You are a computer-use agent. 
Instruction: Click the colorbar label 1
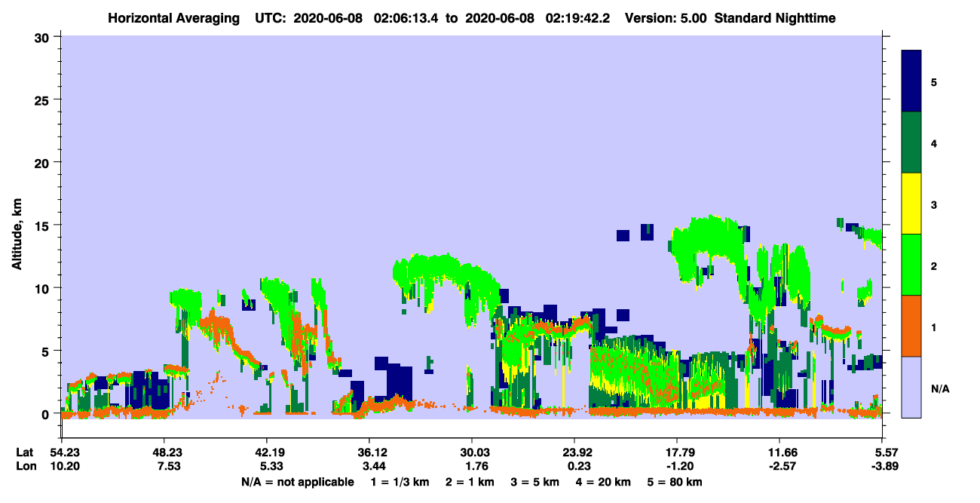(x=934, y=327)
